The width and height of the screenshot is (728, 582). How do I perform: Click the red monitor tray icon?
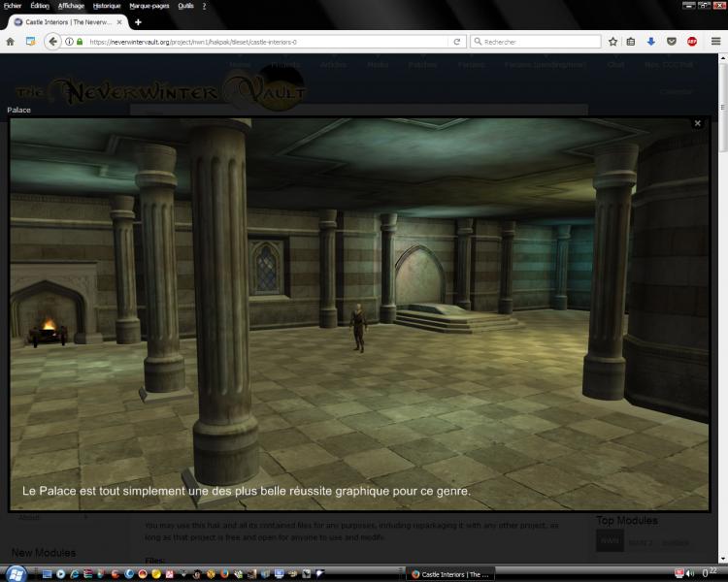[x=679, y=574]
